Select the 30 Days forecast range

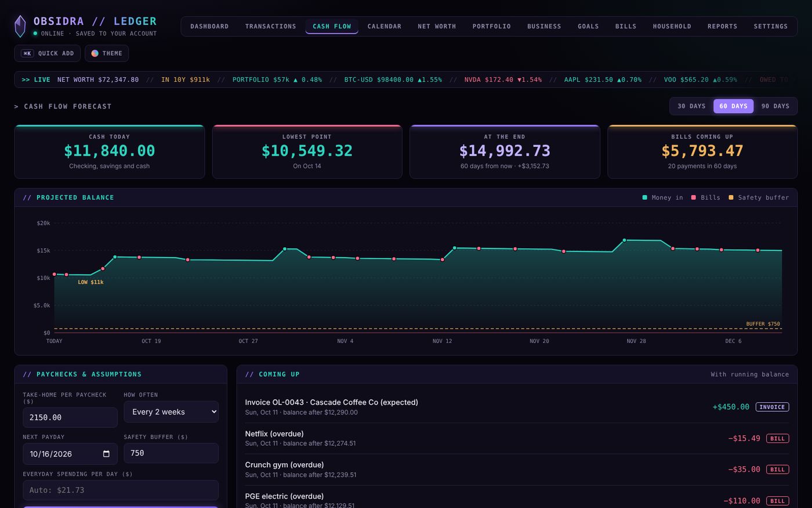[691, 106]
